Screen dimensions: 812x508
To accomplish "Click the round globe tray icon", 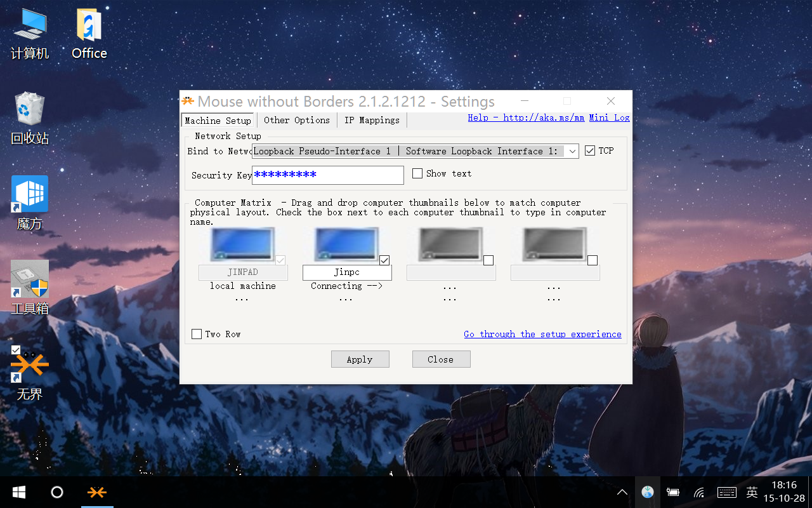I will pyautogui.click(x=648, y=492).
